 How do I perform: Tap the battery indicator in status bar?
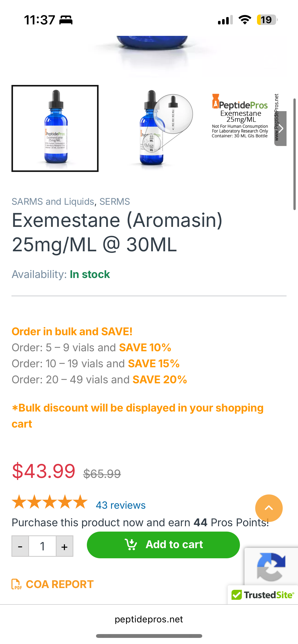[x=267, y=20]
